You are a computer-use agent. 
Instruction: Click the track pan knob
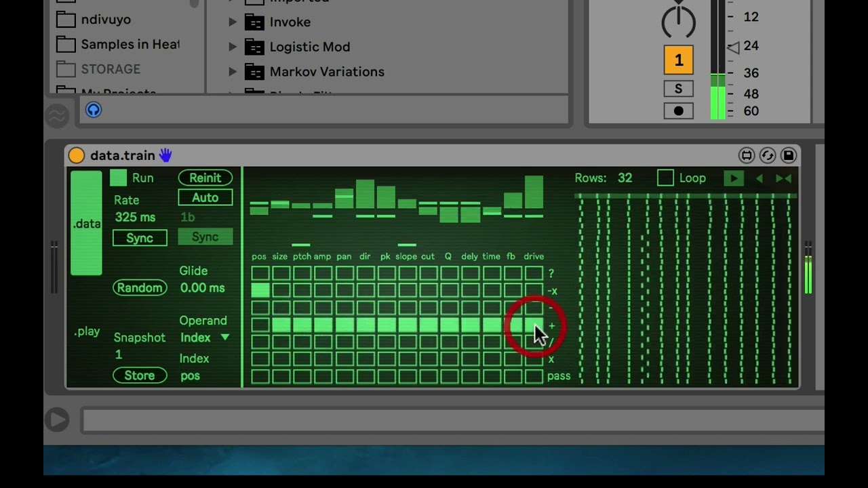point(678,22)
